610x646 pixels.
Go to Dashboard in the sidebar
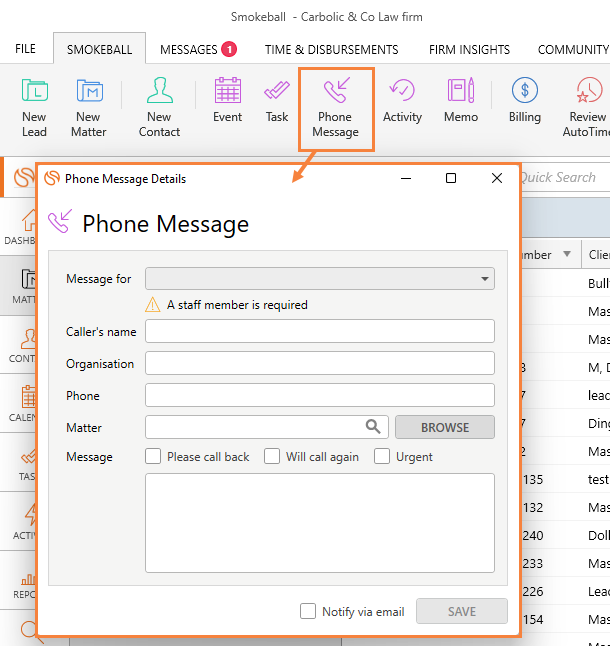click(x=19, y=227)
